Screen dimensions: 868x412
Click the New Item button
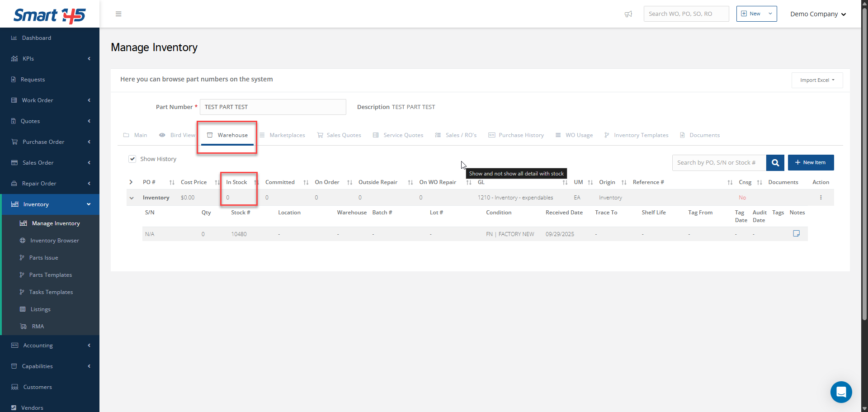coord(811,163)
